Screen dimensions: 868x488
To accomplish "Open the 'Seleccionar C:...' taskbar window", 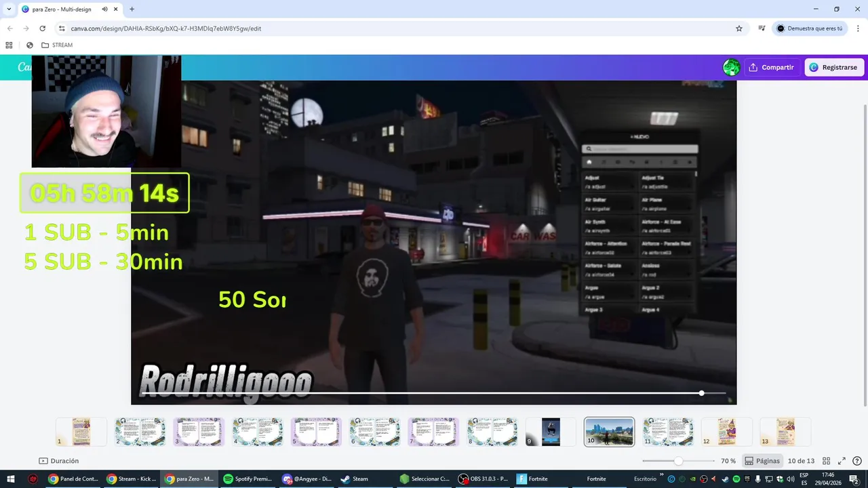I will (x=423, y=479).
